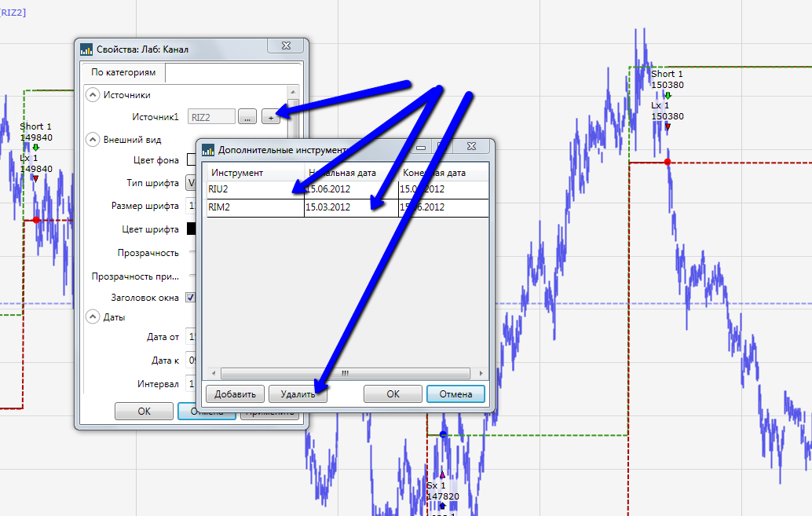Click the Тип шрифта dropdown
Viewport: 812px width, 516px height.
point(191,182)
